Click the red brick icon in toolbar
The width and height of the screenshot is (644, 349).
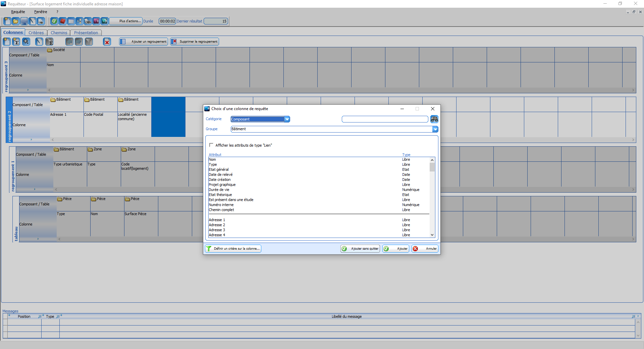(x=62, y=21)
